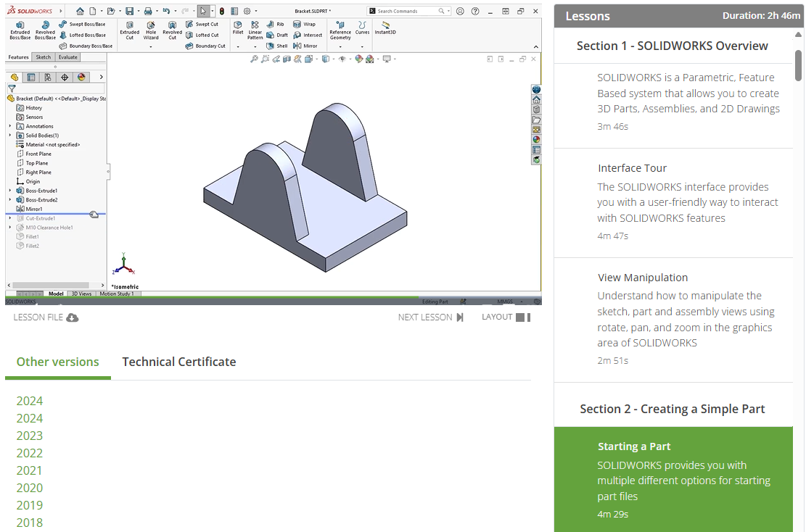
Task: Toggle the Hide/Show Items eye icon
Action: 342,59
